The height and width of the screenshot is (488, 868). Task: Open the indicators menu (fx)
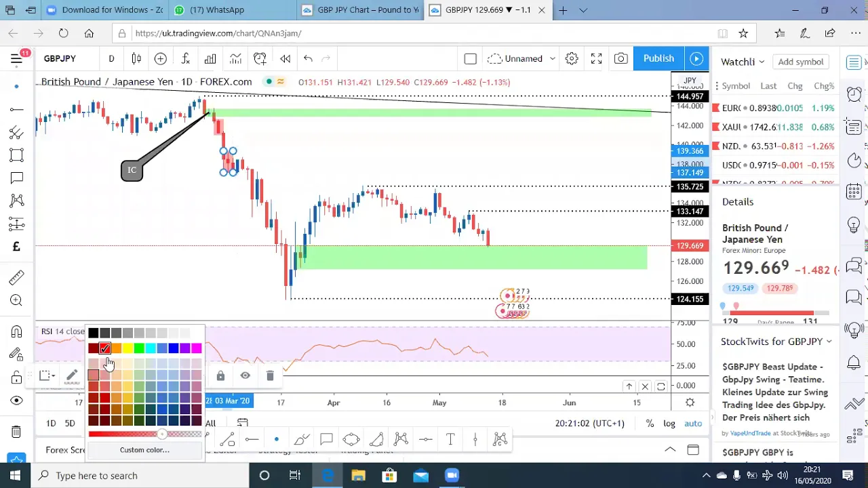tap(185, 59)
